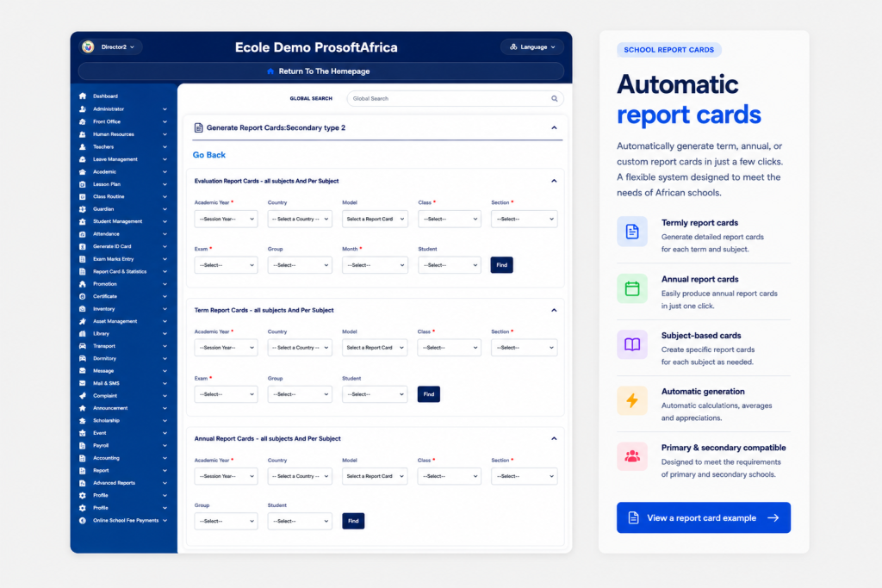The width and height of the screenshot is (882, 588).
Task: Click the Front Office sidebar icon
Action: pyautogui.click(x=83, y=121)
